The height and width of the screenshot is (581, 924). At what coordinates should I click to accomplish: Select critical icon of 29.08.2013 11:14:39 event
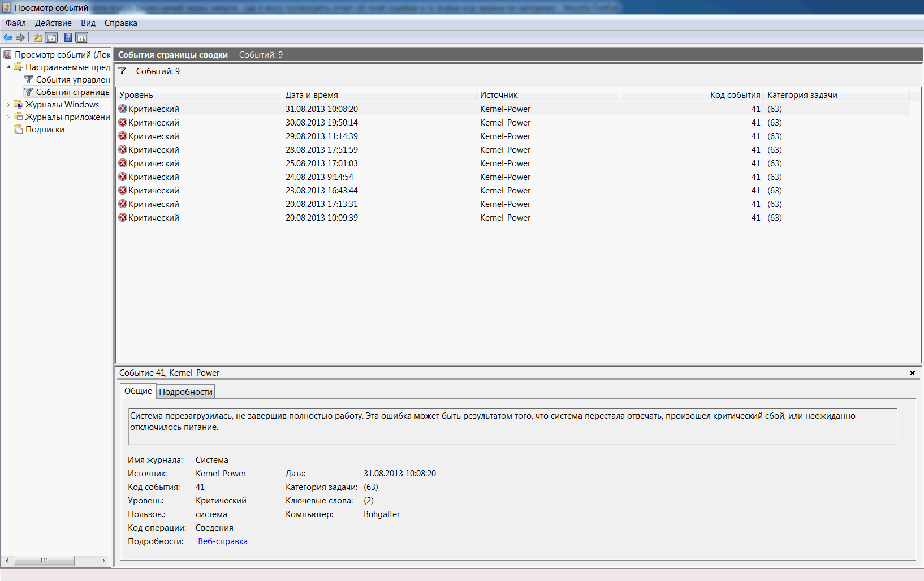point(123,136)
